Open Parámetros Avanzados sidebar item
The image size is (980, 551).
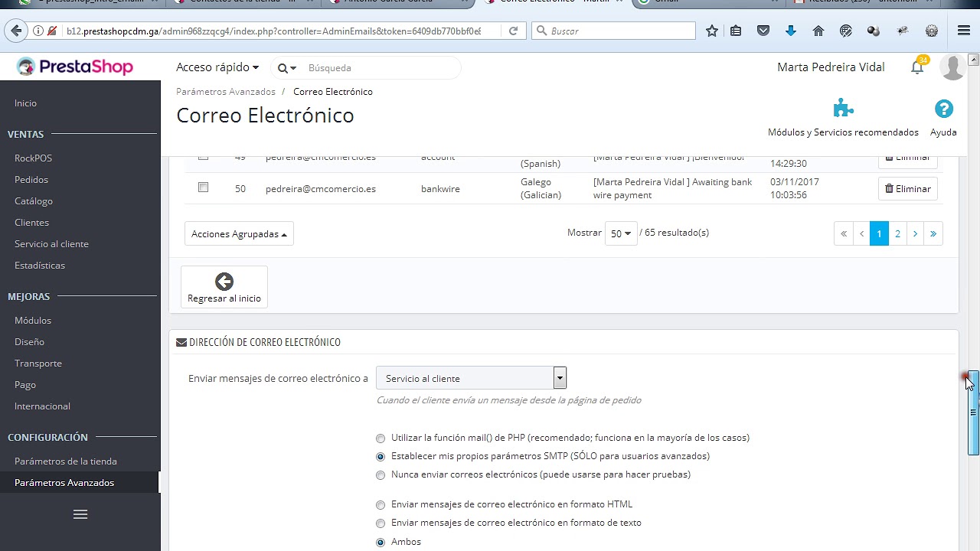point(64,483)
